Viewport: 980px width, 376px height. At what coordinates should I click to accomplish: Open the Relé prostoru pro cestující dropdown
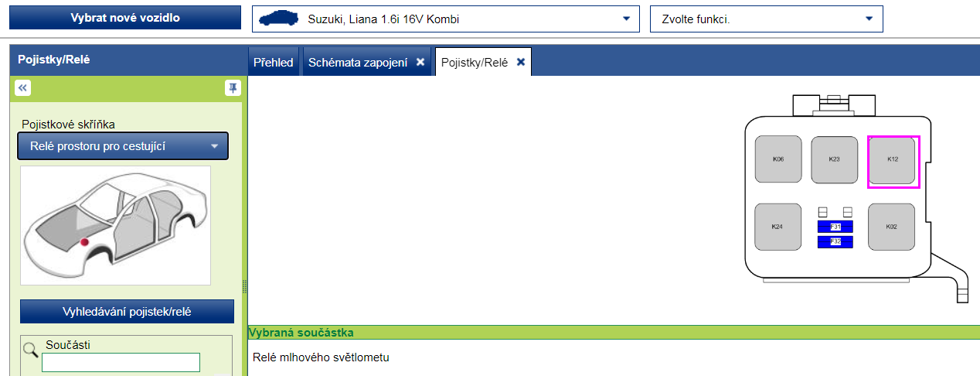click(x=123, y=146)
